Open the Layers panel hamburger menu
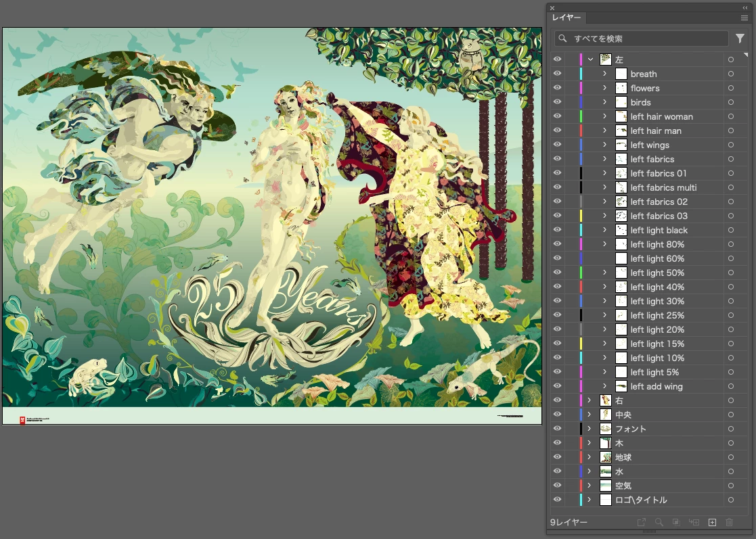756x539 pixels. point(744,18)
